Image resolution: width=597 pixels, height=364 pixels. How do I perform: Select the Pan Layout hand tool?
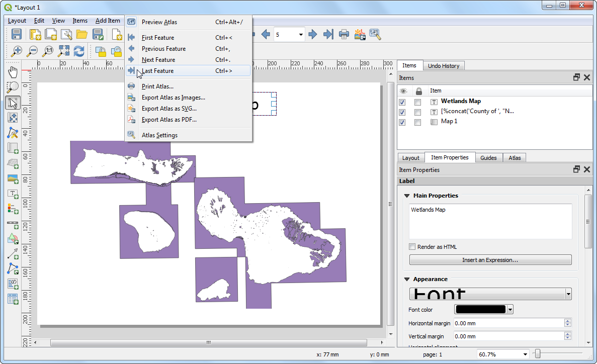(13, 72)
